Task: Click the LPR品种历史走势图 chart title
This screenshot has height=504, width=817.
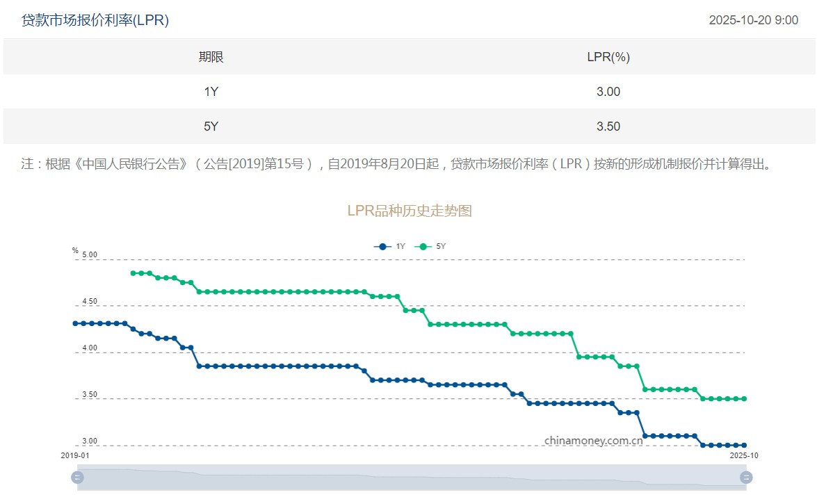Action: (410, 211)
